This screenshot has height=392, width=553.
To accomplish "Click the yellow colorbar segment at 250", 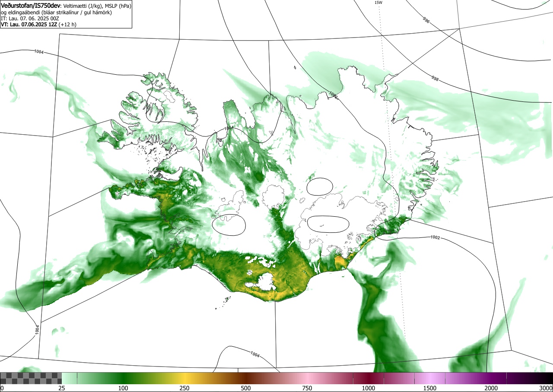I will 184,378.
